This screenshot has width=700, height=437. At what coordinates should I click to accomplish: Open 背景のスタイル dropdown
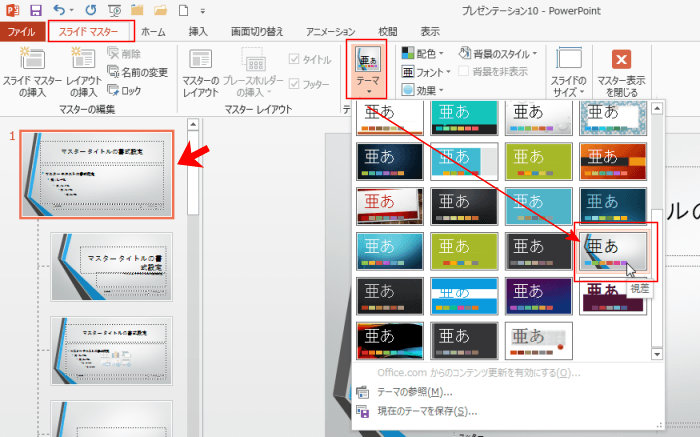pos(498,54)
